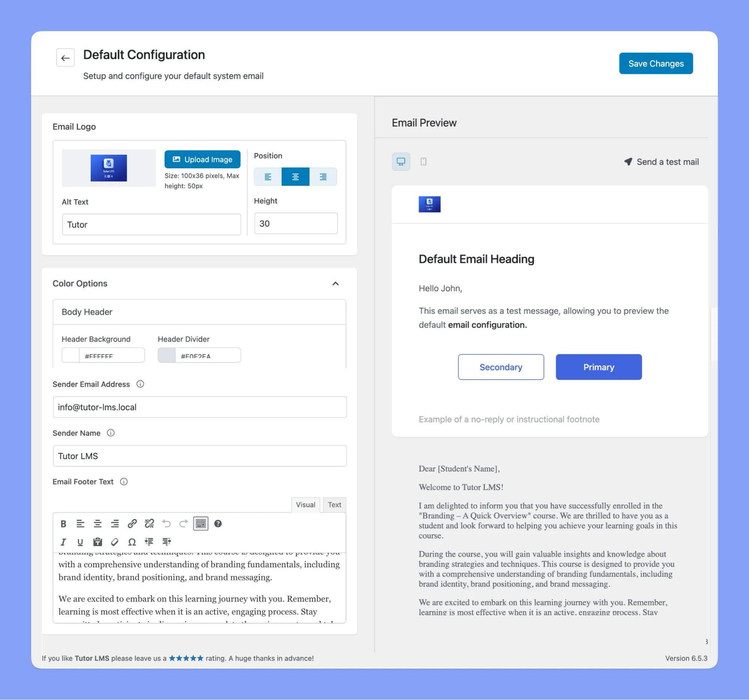
Task: Switch to the Text tab in footer editor
Action: pyautogui.click(x=335, y=505)
